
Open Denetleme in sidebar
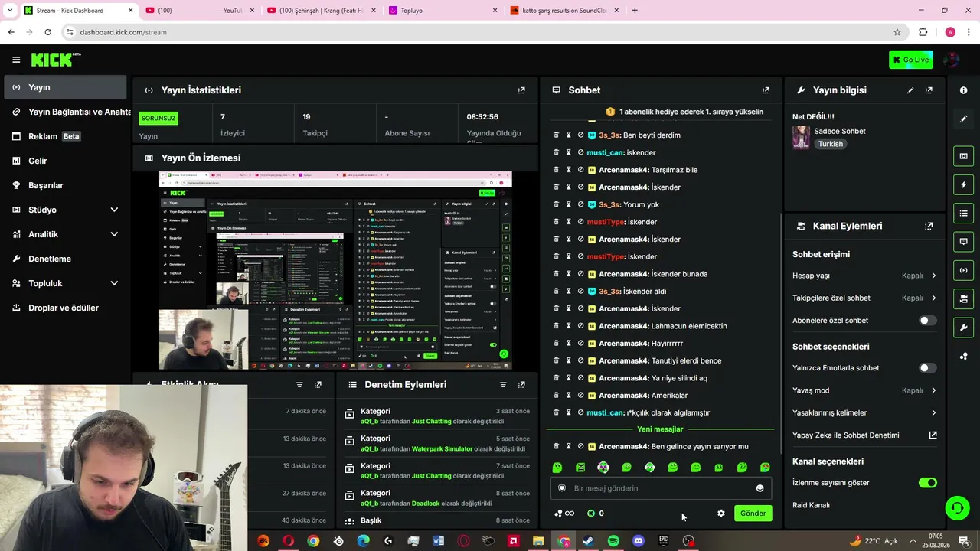click(x=65, y=259)
